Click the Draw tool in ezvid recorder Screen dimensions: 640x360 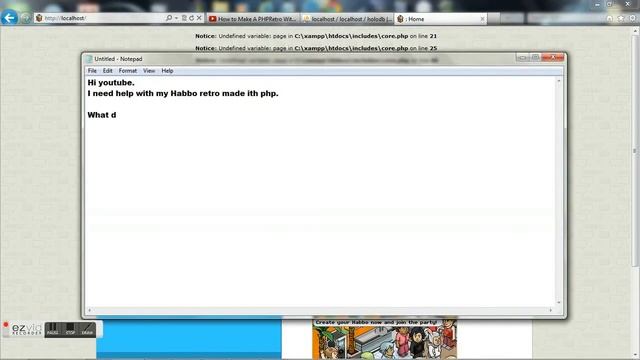point(87,329)
